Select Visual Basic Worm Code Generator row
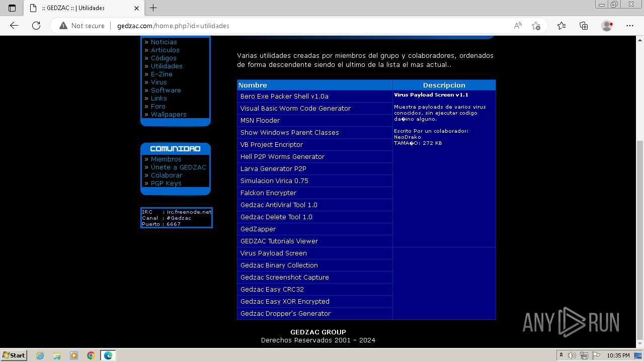Screen dimensions: 644x362 click(314, 108)
